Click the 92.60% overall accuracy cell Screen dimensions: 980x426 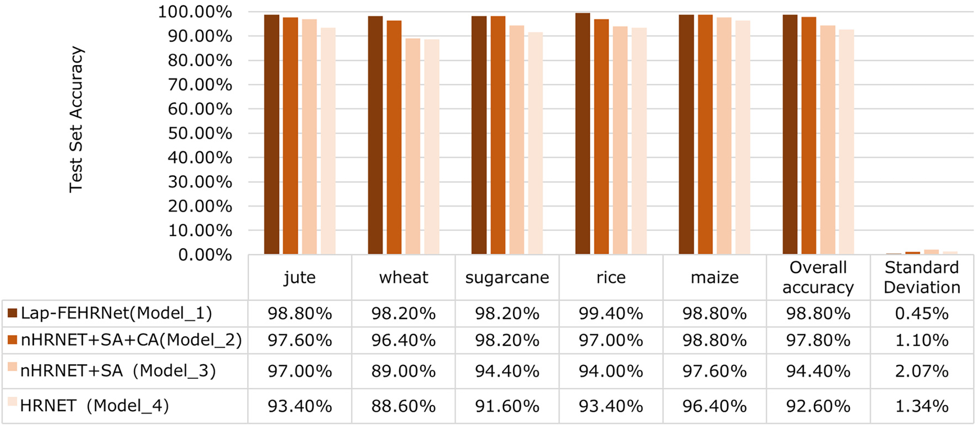tap(818, 406)
